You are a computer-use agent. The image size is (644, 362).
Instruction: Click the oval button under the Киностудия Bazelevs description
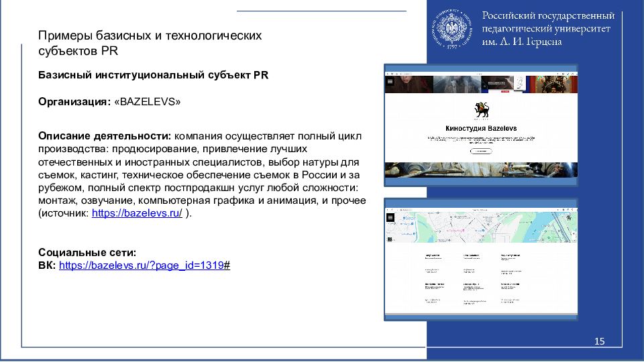tap(481, 151)
